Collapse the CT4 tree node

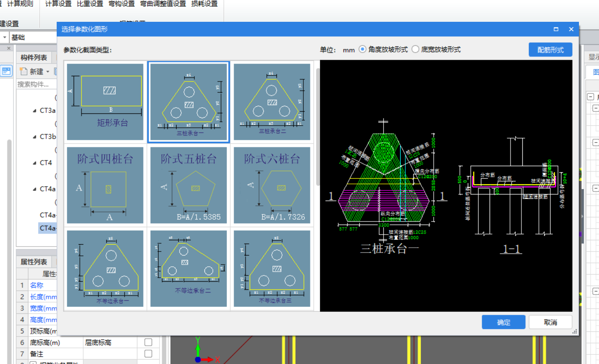click(x=34, y=163)
